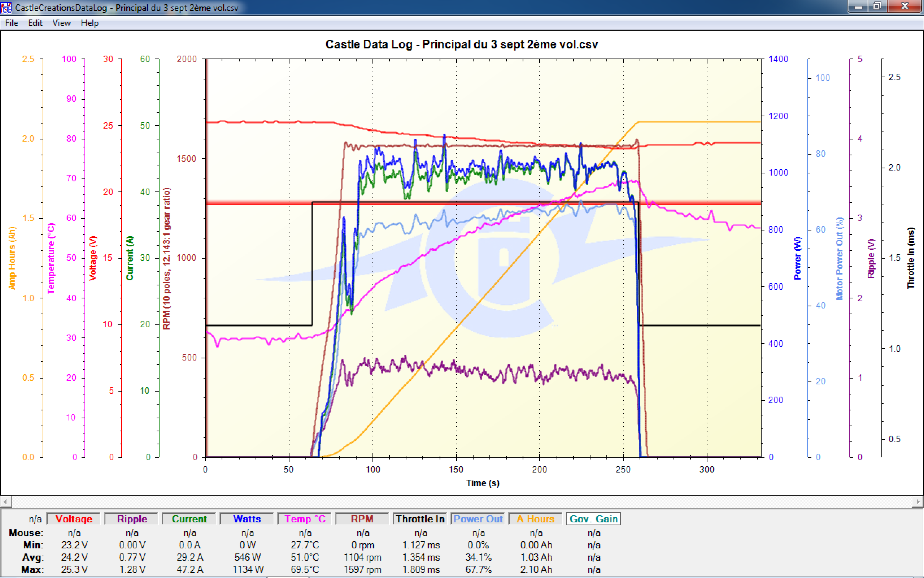Click the Temperature (°C) axis label

click(x=51, y=258)
